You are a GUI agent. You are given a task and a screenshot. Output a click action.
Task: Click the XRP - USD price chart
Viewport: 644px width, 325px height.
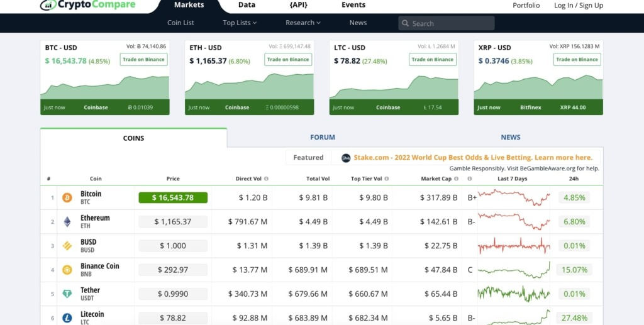point(538,87)
